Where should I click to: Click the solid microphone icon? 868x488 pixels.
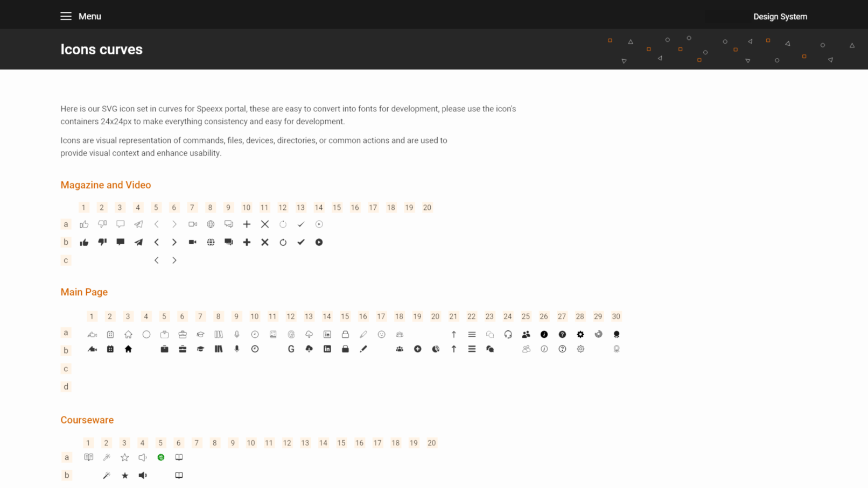237,349
